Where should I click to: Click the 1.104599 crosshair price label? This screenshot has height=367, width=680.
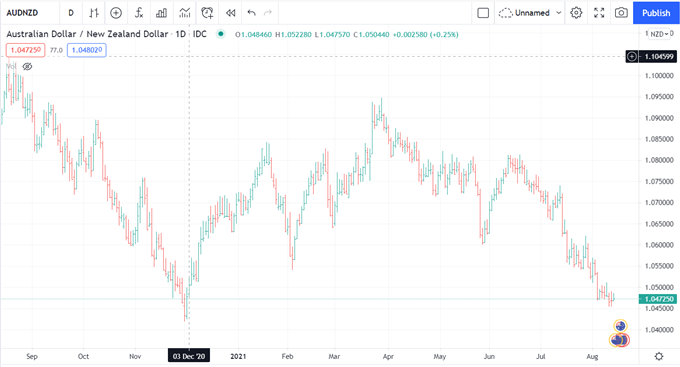(659, 56)
